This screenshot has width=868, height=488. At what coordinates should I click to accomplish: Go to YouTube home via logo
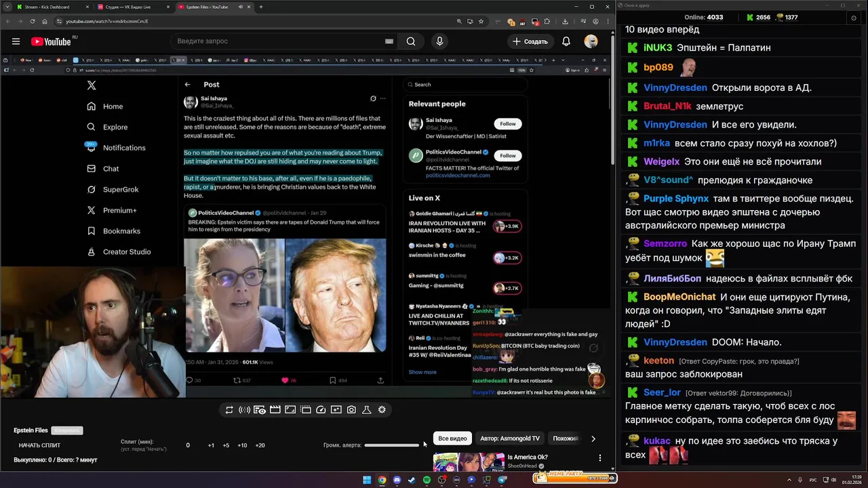pos(51,41)
